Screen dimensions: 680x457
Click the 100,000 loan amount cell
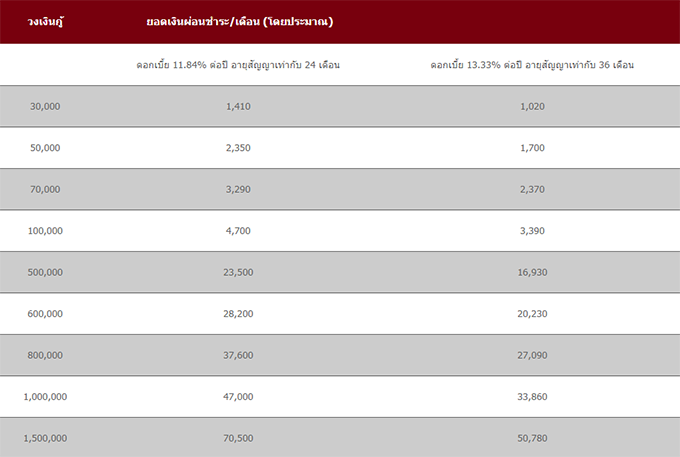[x=45, y=230]
